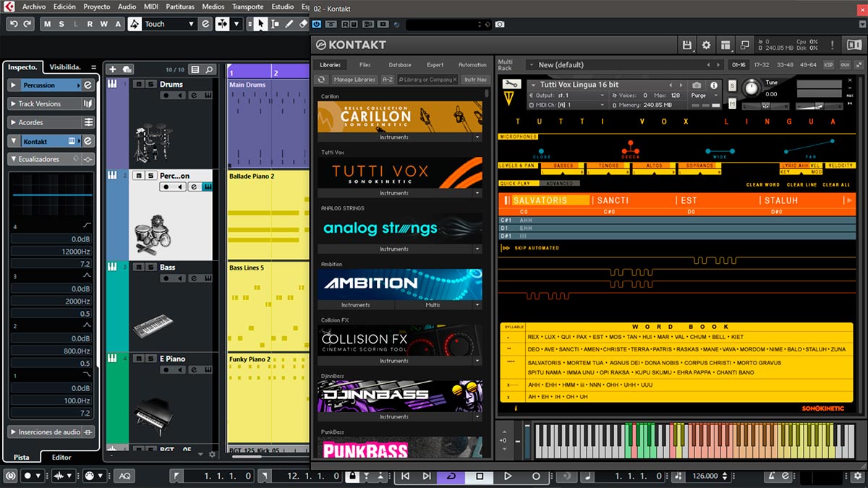
Task: Open the Transporte menu
Action: pyautogui.click(x=247, y=6)
